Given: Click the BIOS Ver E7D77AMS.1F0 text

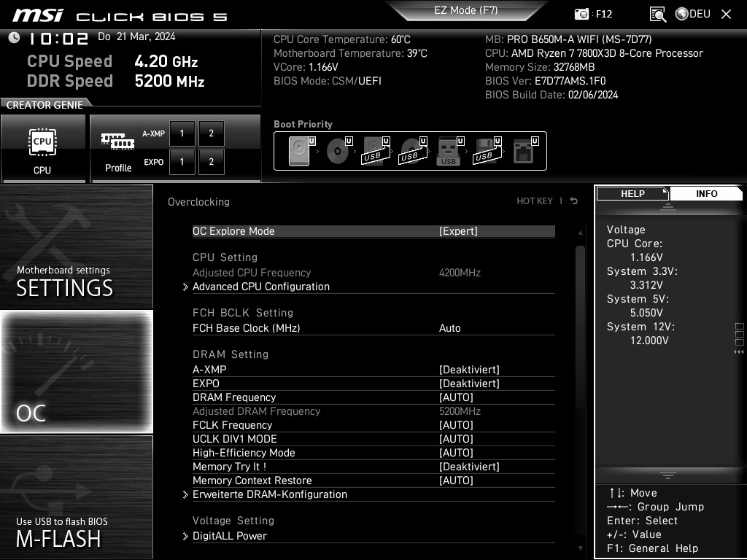Looking at the screenshot, I should click(546, 81).
